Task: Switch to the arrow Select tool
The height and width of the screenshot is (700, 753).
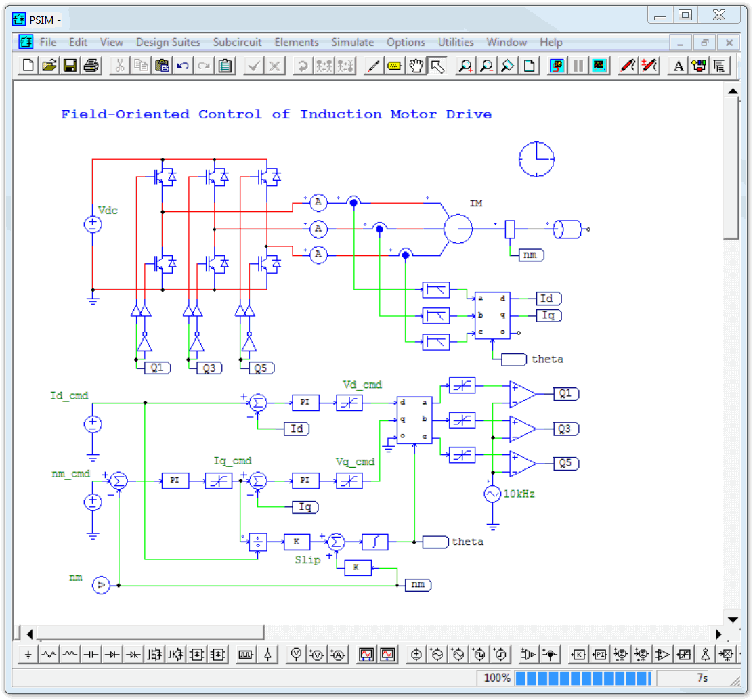Action: pos(437,66)
